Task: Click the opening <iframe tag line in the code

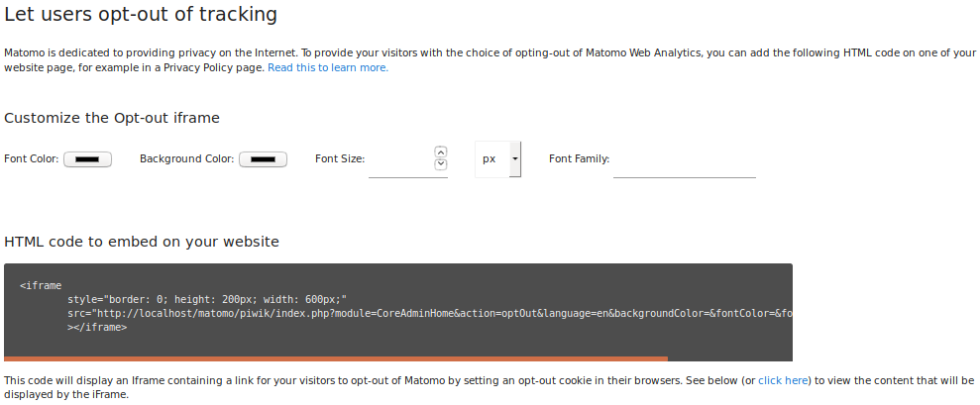Action: click(x=41, y=286)
